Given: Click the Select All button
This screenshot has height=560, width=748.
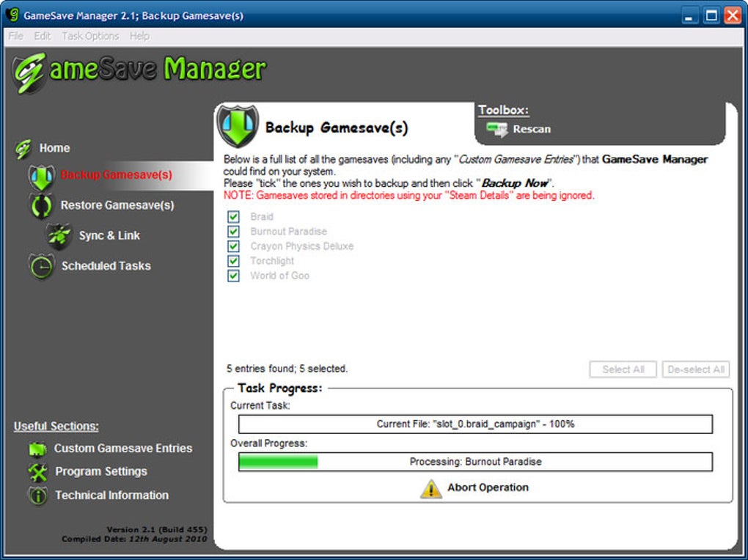Looking at the screenshot, I should click(623, 369).
